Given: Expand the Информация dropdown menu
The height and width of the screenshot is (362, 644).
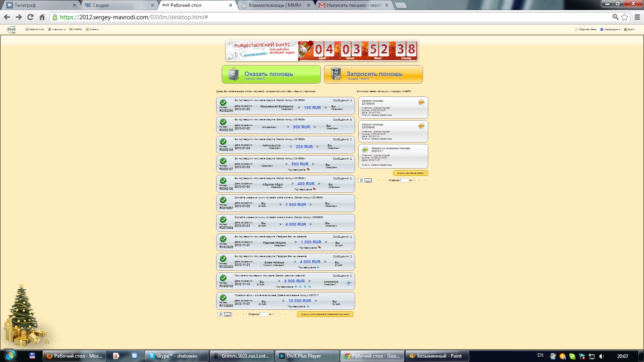Looking at the screenshot, I should point(610,29).
